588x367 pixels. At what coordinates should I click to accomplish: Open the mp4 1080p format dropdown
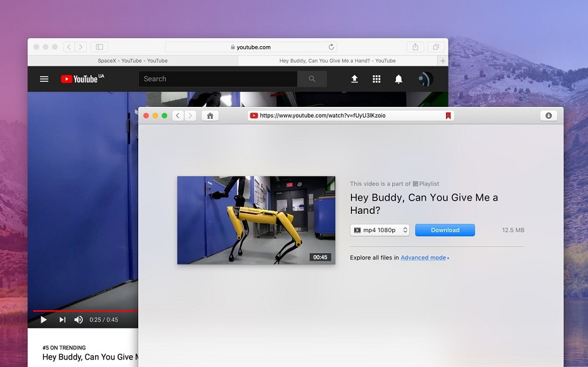coord(380,230)
